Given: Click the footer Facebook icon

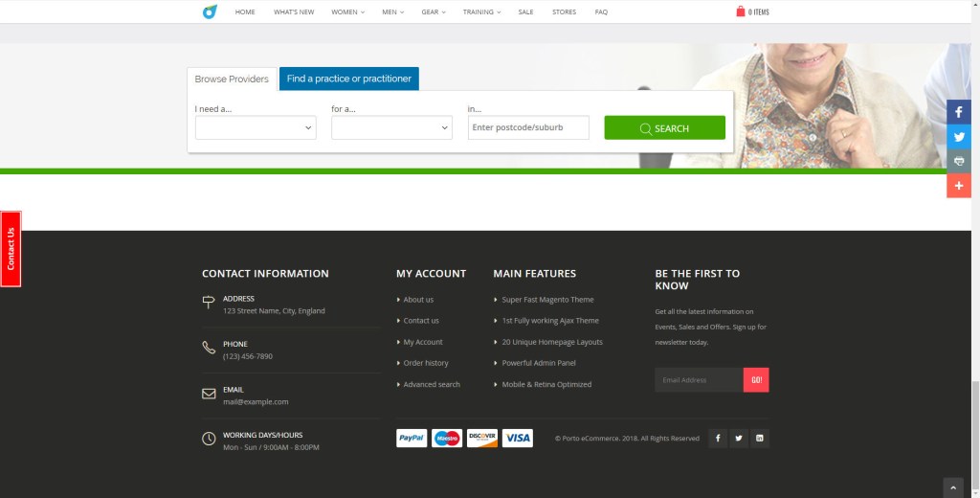Looking at the screenshot, I should [718, 438].
